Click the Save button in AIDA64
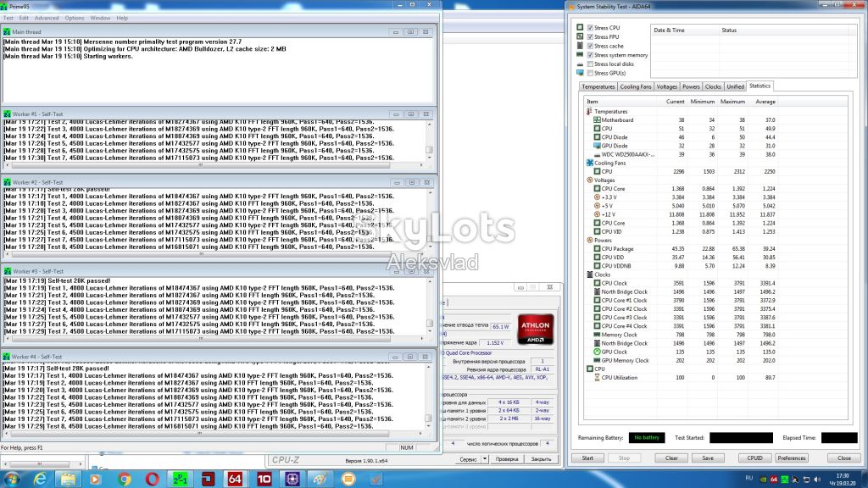868x488 pixels. tap(708, 458)
